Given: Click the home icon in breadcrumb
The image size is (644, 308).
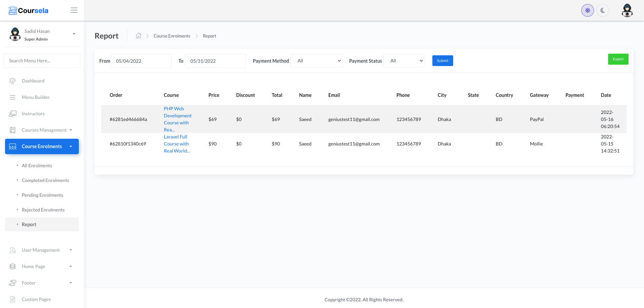Looking at the screenshot, I should tap(138, 36).
